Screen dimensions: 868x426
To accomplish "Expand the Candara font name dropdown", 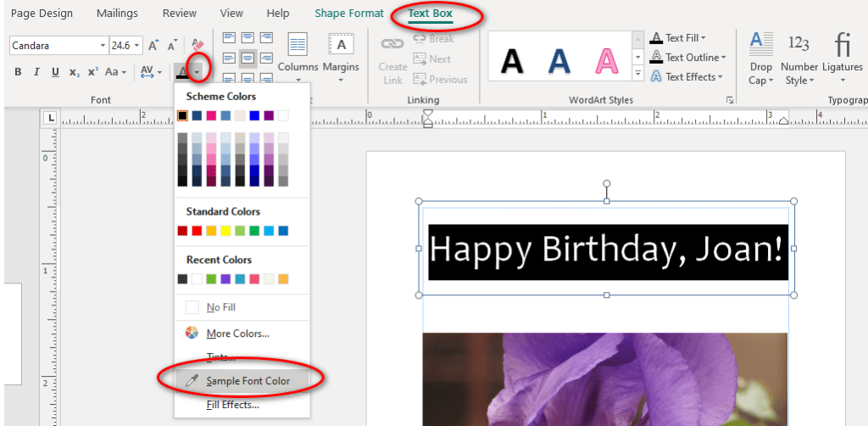I will coord(103,45).
